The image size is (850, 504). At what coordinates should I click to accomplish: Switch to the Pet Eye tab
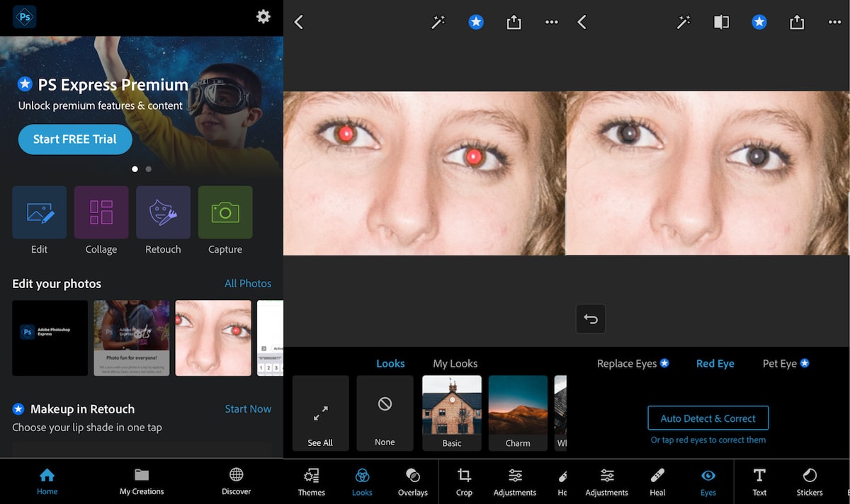pyautogui.click(x=779, y=364)
